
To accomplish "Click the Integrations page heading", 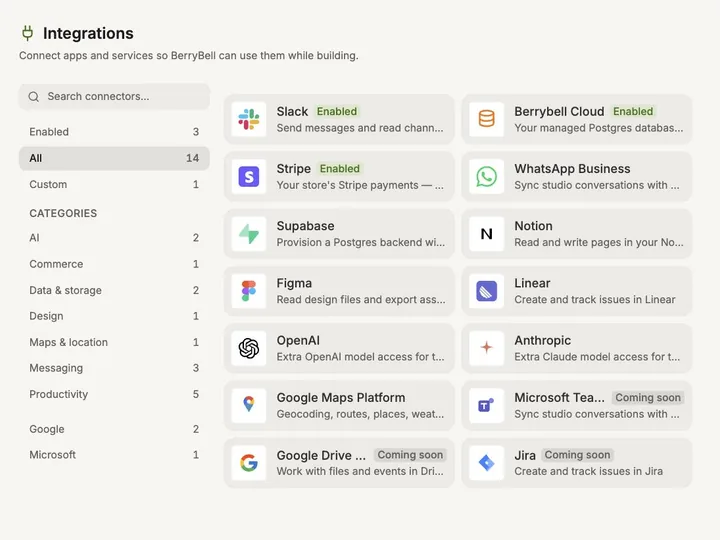I will [88, 33].
